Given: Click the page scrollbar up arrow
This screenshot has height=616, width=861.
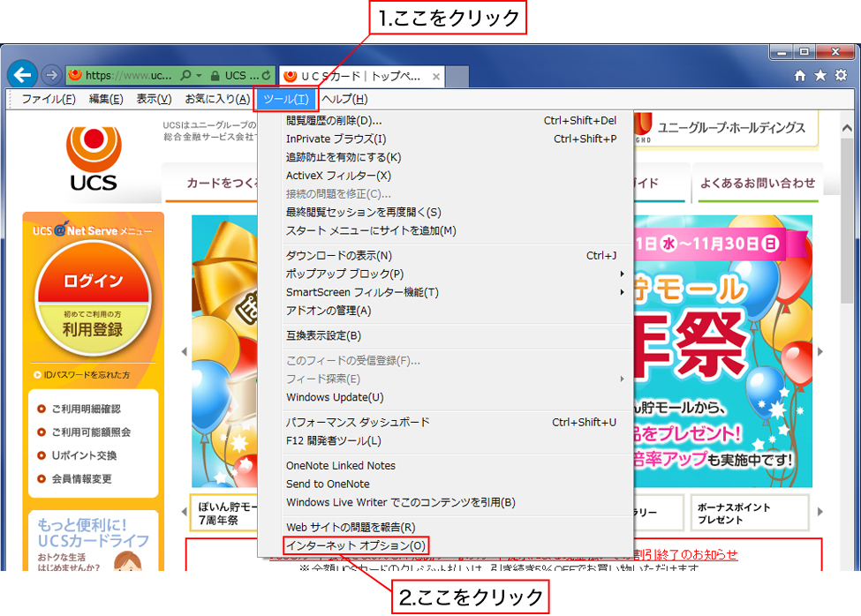Looking at the screenshot, I should (847, 128).
